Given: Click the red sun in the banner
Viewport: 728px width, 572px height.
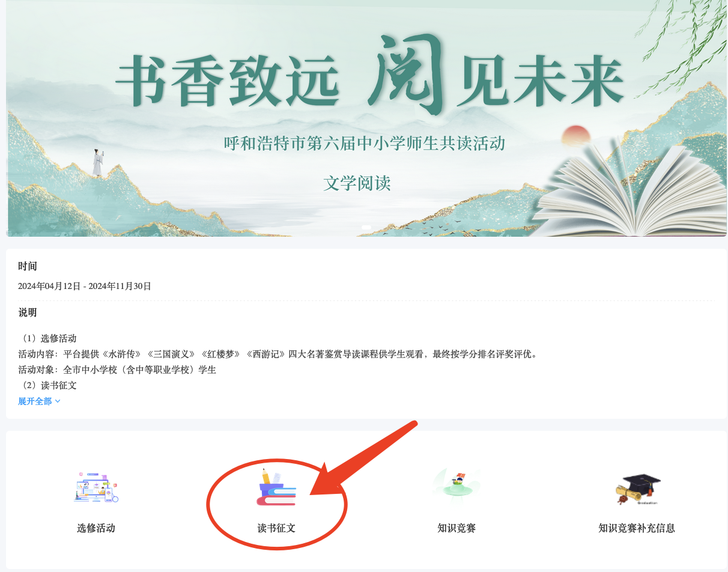Looking at the screenshot, I should coord(577,136).
